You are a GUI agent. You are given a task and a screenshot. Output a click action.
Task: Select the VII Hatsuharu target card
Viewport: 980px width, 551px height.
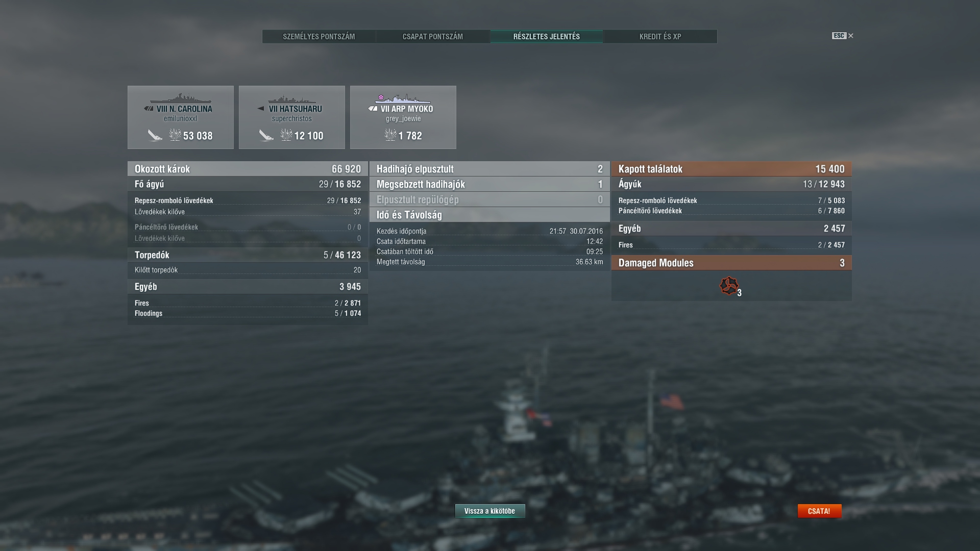(x=292, y=117)
